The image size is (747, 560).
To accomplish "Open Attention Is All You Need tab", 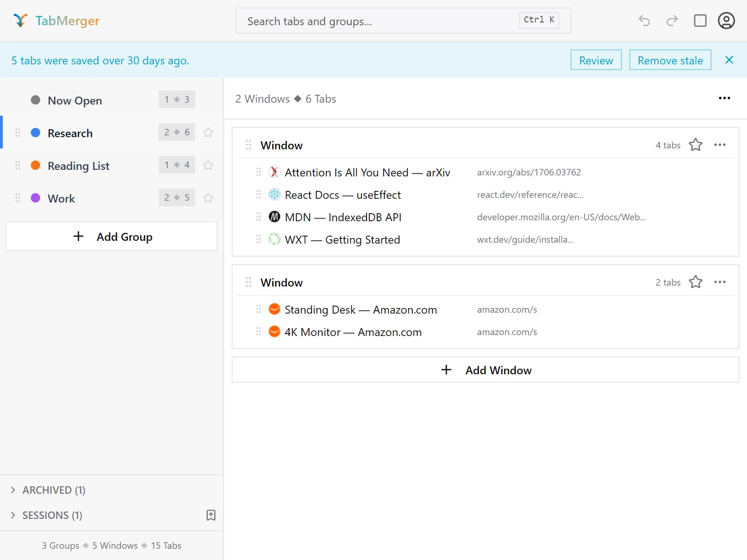I will pos(367,172).
